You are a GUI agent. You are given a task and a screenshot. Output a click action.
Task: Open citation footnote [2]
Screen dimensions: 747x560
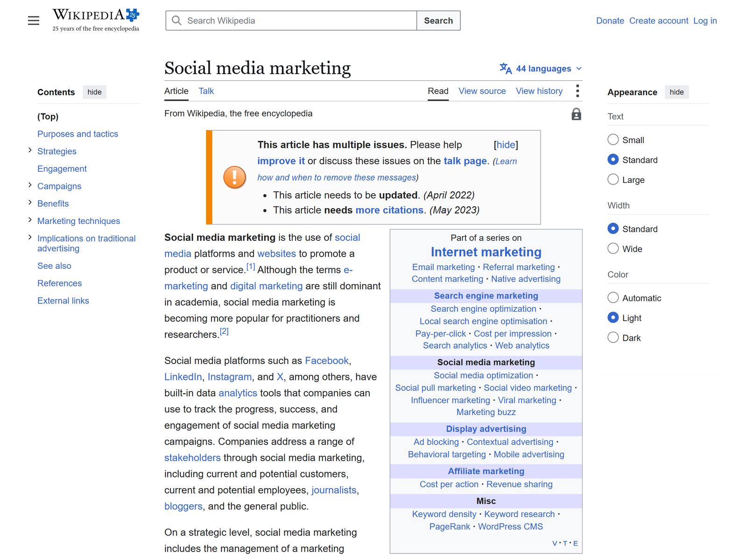pyautogui.click(x=224, y=331)
